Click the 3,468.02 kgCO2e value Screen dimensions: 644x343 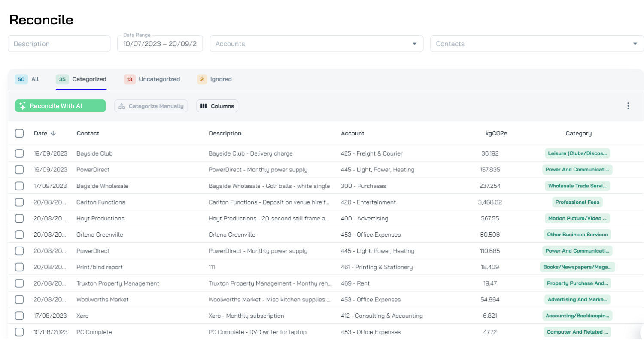tap(490, 202)
